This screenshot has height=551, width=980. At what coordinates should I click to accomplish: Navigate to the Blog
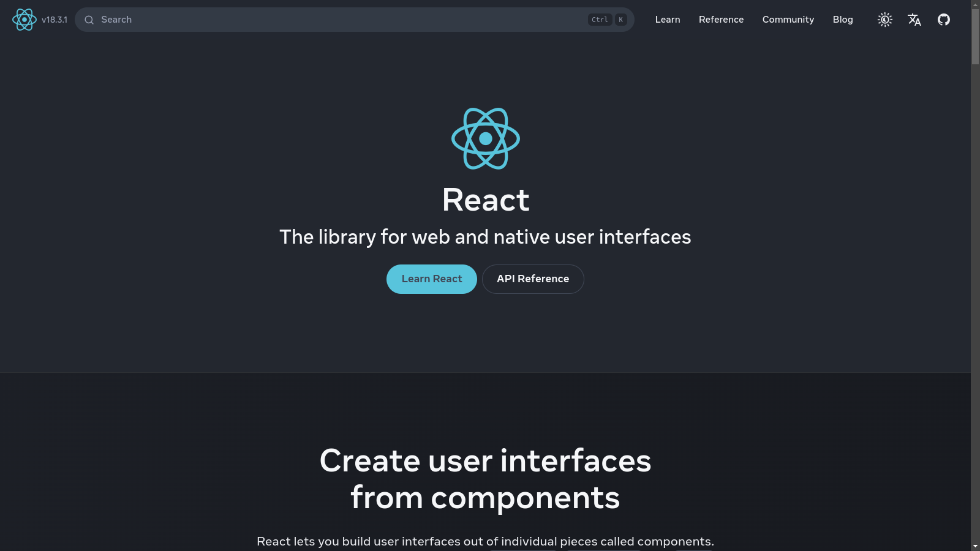point(842,20)
